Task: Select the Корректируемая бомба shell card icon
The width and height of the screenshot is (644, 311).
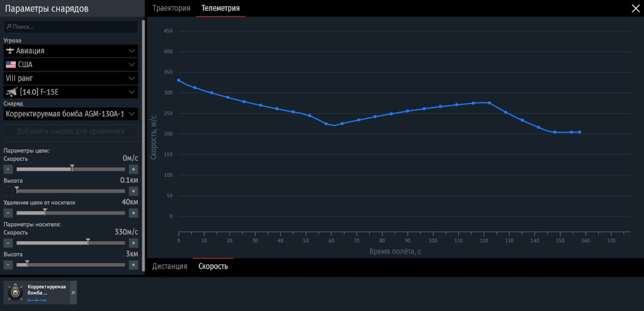Action: click(16, 293)
